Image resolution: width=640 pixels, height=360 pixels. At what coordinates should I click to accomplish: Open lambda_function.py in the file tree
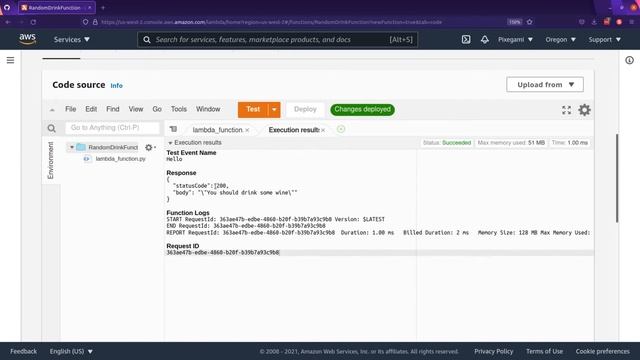120,159
